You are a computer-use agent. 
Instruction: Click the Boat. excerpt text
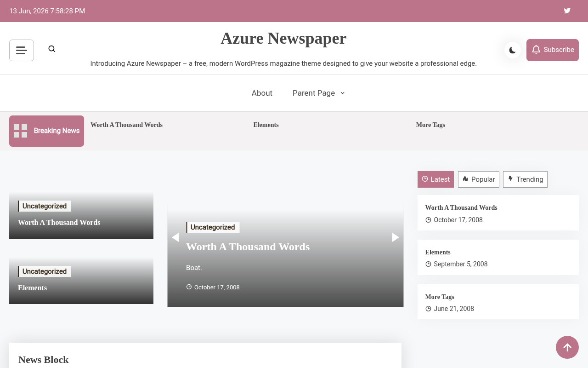click(x=194, y=268)
